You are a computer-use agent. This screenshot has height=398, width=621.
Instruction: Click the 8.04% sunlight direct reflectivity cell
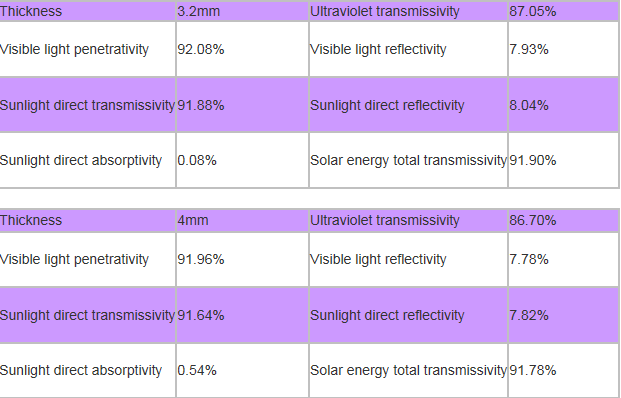(x=563, y=105)
